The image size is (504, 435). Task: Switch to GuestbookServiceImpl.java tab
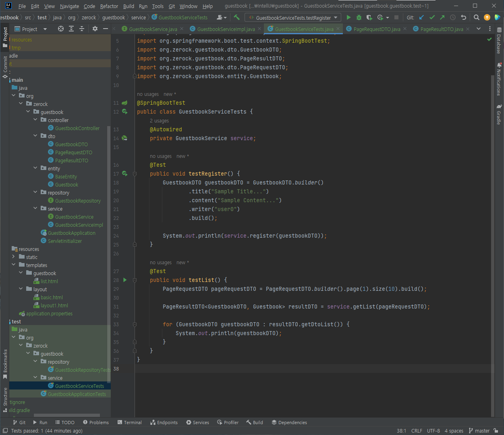pyautogui.click(x=226, y=29)
